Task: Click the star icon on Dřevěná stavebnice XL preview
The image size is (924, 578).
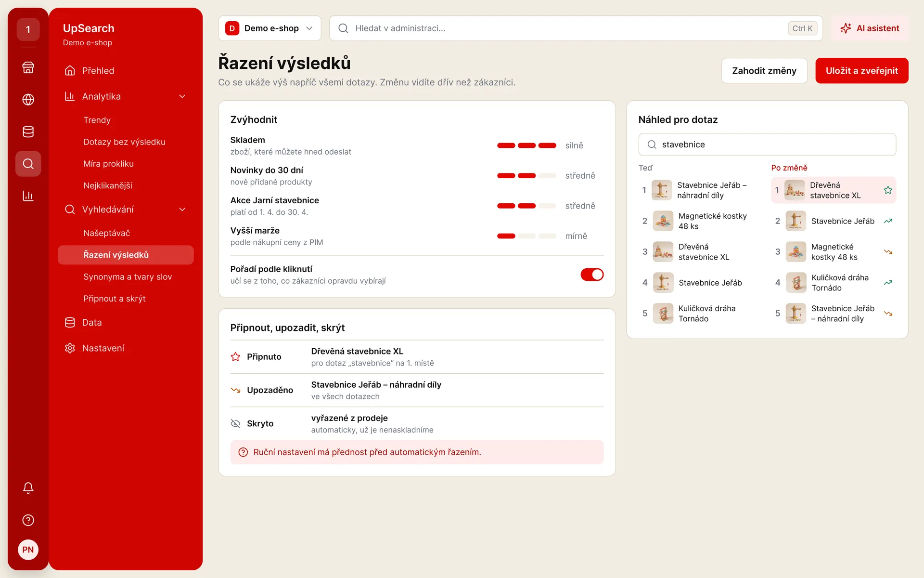Action: (x=888, y=190)
